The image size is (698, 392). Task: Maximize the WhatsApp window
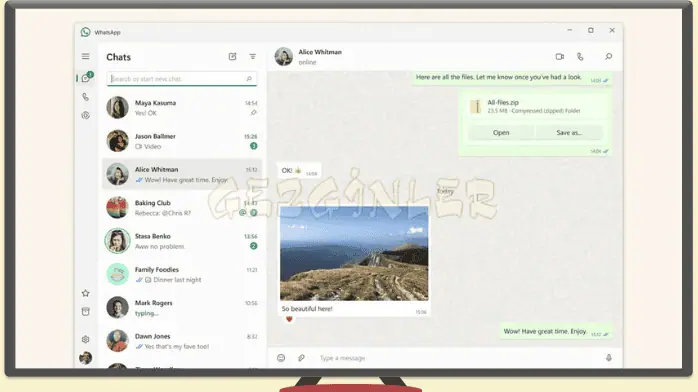[591, 30]
